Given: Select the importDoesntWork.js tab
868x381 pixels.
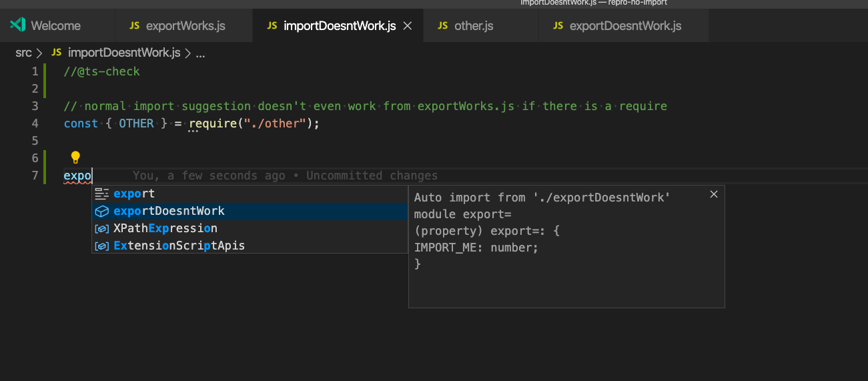Looking at the screenshot, I should coord(338,25).
